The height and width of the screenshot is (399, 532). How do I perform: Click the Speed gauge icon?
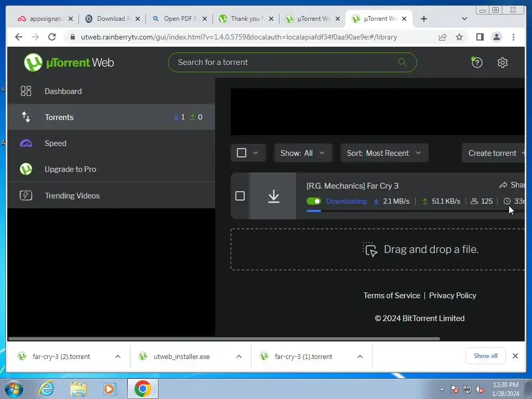point(26,143)
